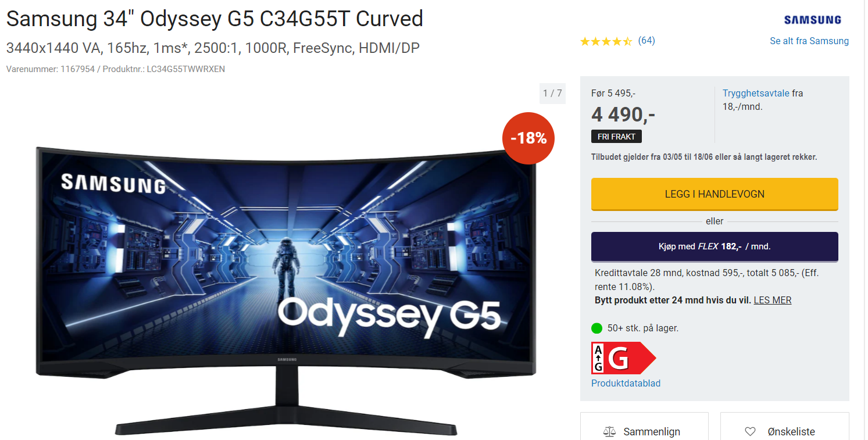Open the Trygghetsavtale link
868x440 pixels.
pos(756,93)
